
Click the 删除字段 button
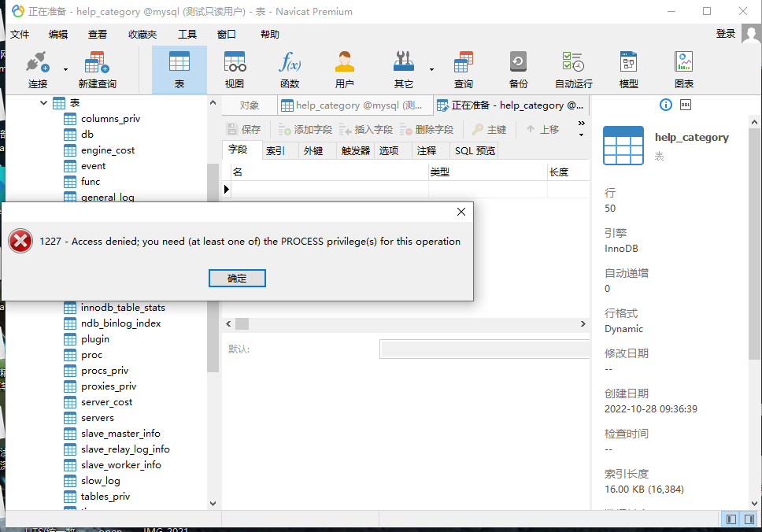427,129
